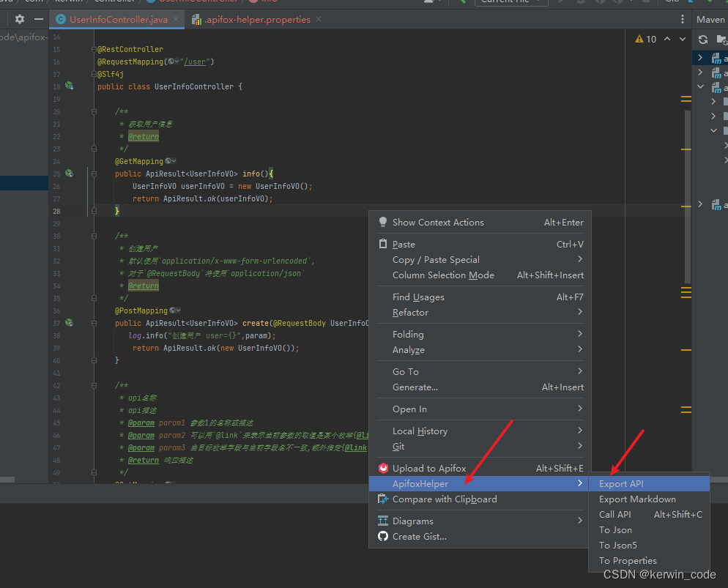Open the editor tabs more options menu
The image size is (728, 588).
pyautogui.click(x=682, y=19)
